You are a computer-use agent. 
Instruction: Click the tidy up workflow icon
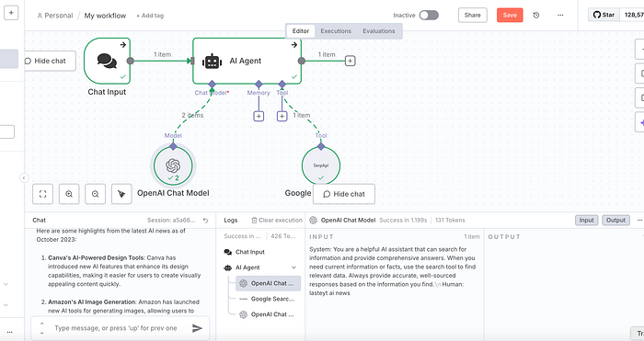(121, 194)
